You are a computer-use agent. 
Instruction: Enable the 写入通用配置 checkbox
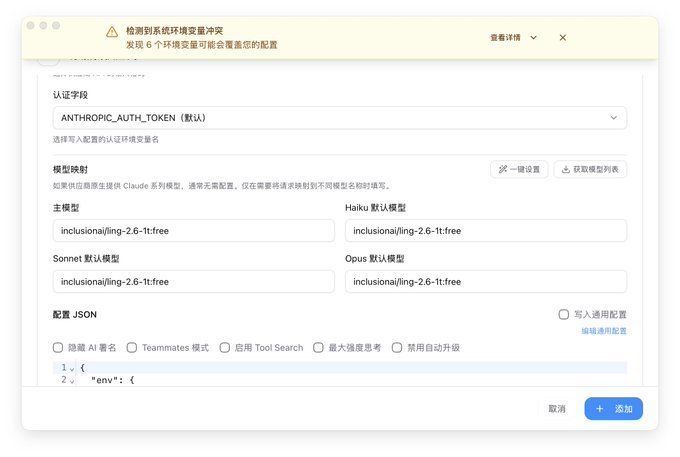pyautogui.click(x=563, y=314)
